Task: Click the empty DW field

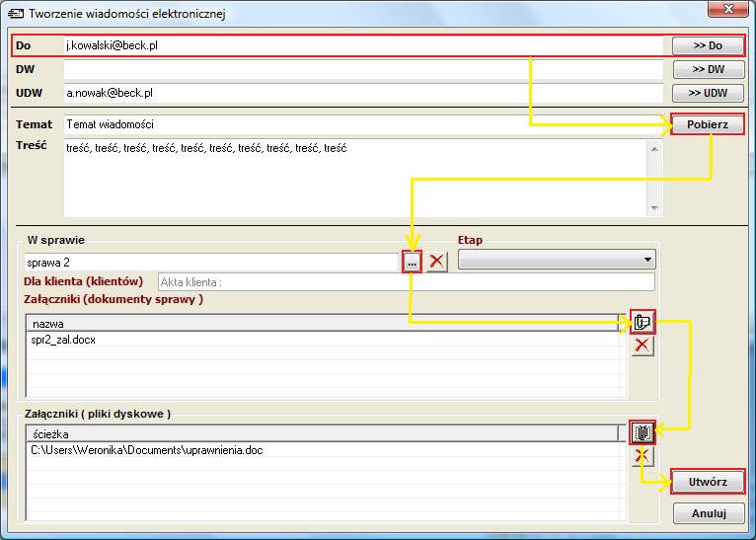Action: tap(363, 69)
